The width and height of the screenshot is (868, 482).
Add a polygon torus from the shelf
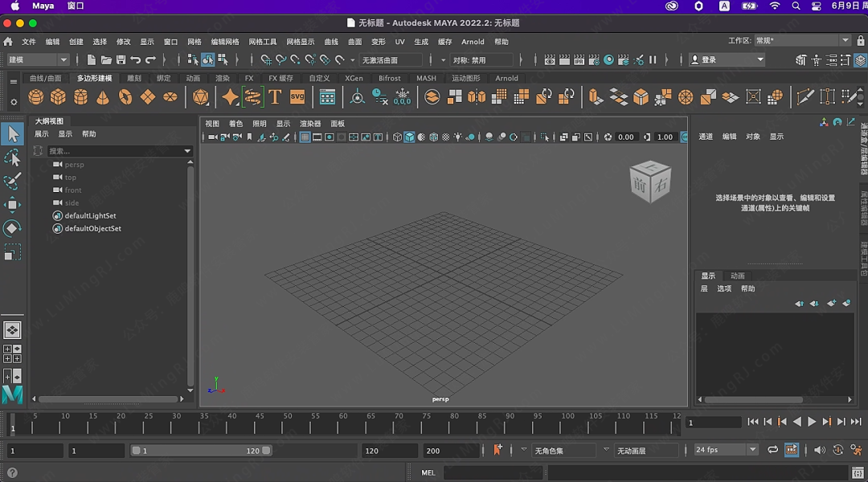(125, 97)
